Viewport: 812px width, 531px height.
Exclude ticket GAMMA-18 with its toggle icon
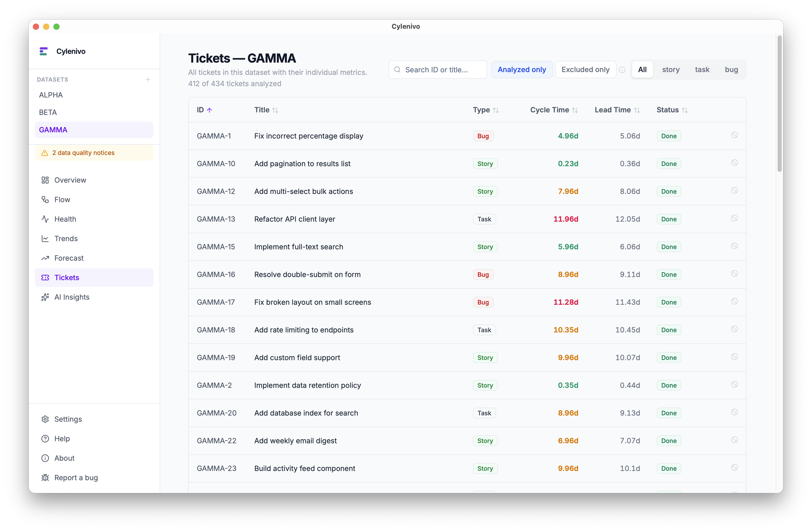pyautogui.click(x=734, y=329)
